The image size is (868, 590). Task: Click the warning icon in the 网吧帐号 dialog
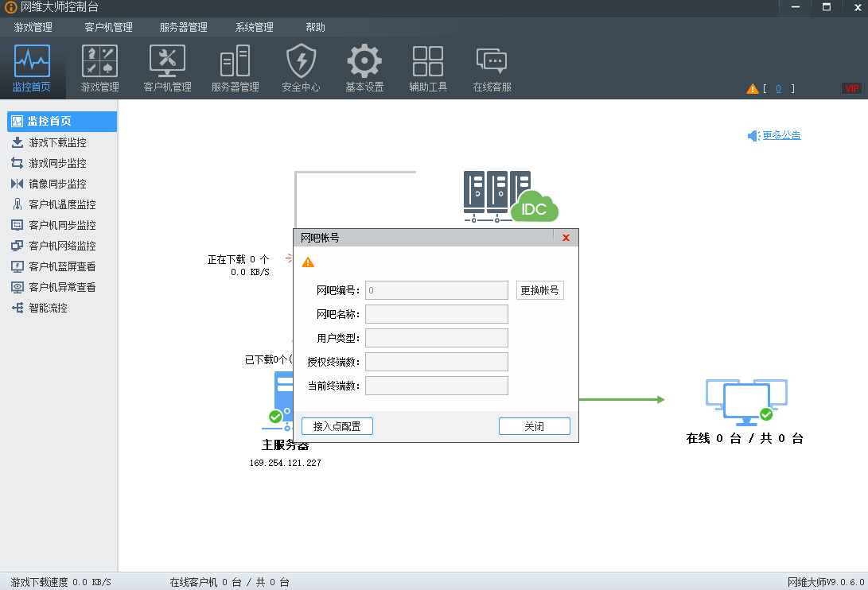[308, 262]
